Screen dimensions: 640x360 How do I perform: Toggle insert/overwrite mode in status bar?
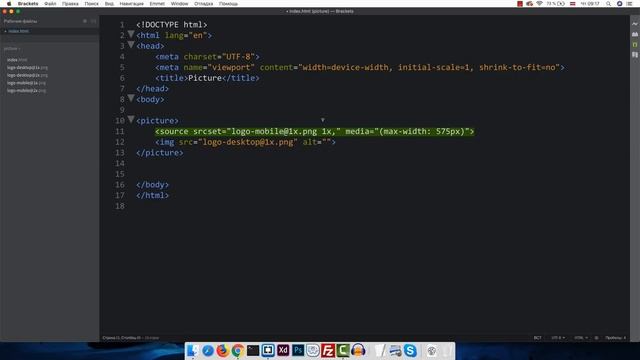[538, 338]
